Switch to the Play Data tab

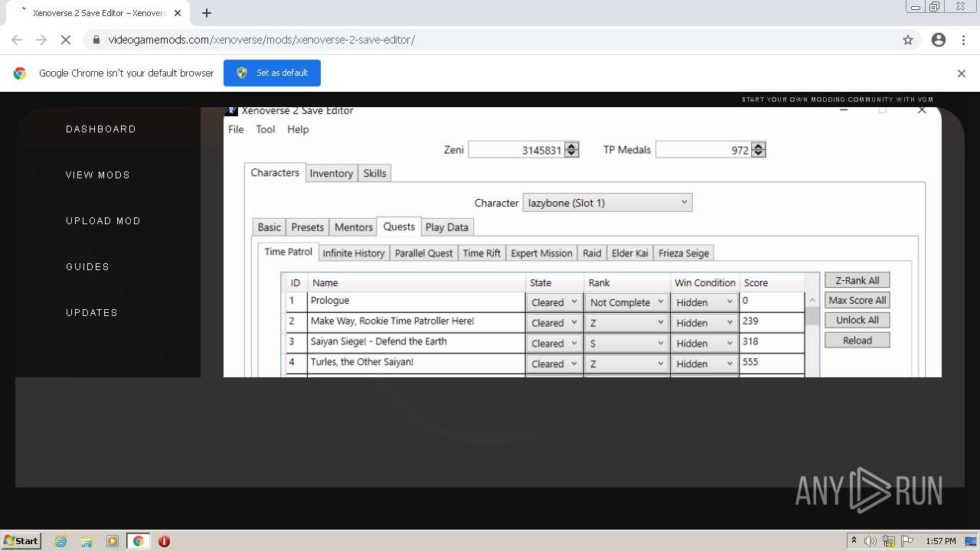447,227
